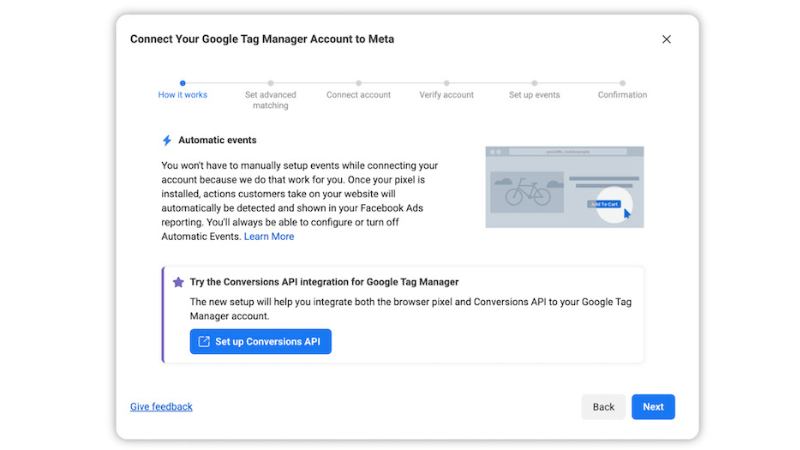Image resolution: width=800 pixels, height=450 pixels.
Task: Click the cursor arrow in the illustration
Action: [x=627, y=213]
